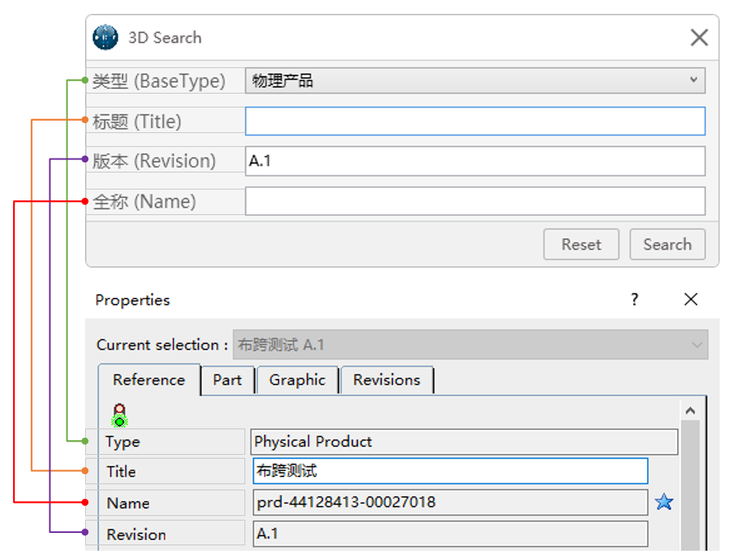This screenshot has width=732, height=560.
Task: Edit 布跨测试 in the Title field
Action: click(449, 471)
